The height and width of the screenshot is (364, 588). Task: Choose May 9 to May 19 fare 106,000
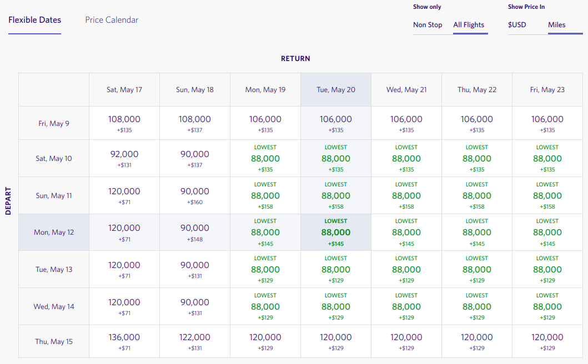click(265, 123)
